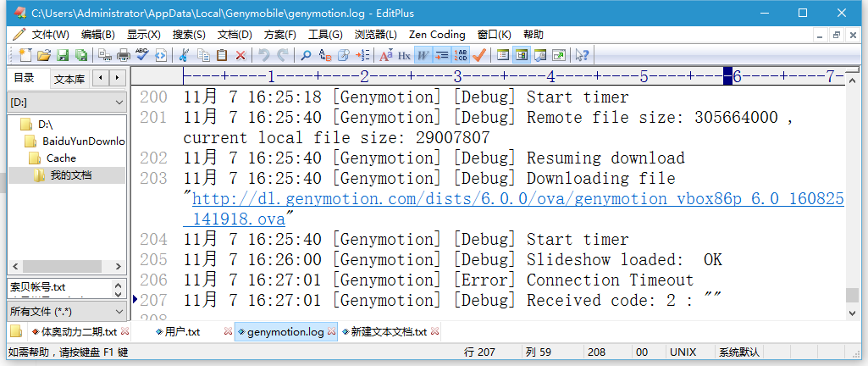Switch to the 文本库 side panel tab
The width and height of the screenshot is (868, 366).
(69, 79)
